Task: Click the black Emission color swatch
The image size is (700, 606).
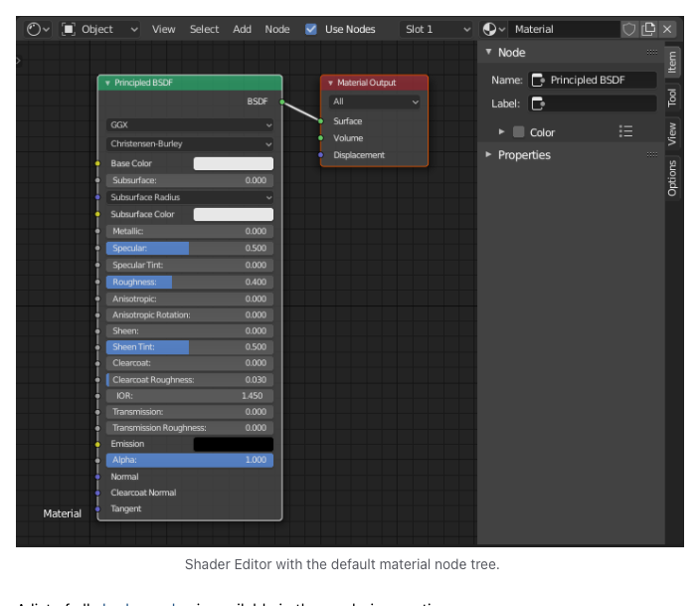Action: (234, 444)
